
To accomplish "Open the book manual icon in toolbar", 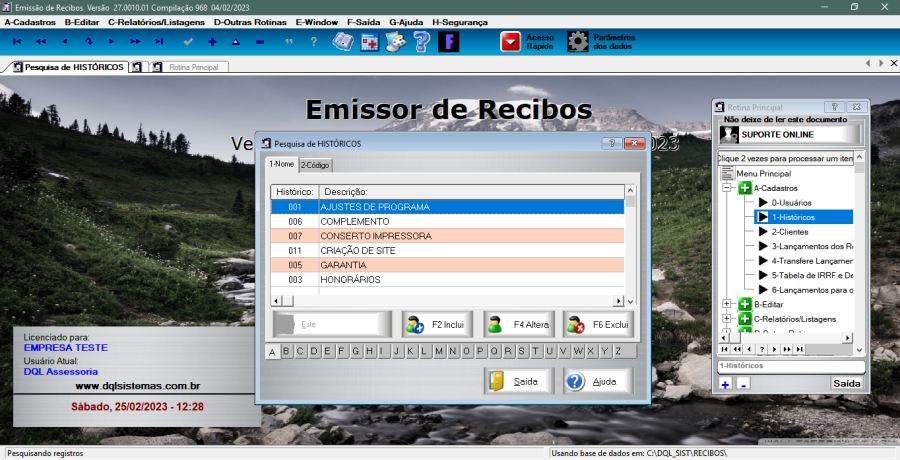I will 343,42.
